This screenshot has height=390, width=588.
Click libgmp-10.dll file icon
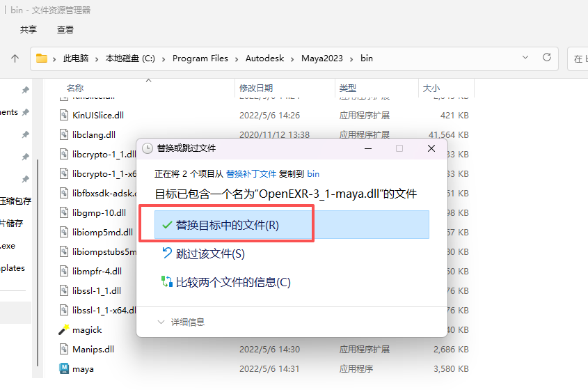point(64,213)
